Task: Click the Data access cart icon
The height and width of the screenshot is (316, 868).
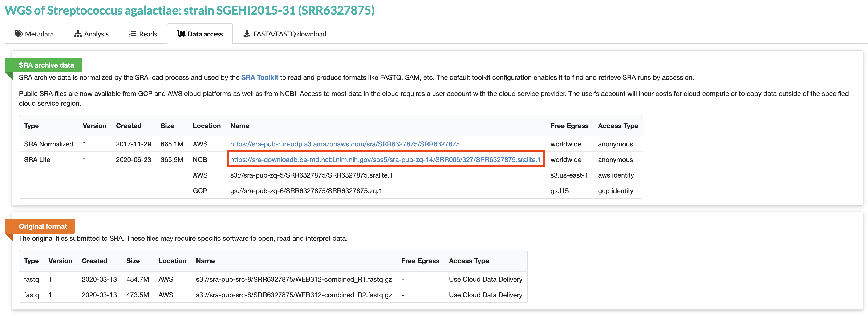Action: [181, 34]
